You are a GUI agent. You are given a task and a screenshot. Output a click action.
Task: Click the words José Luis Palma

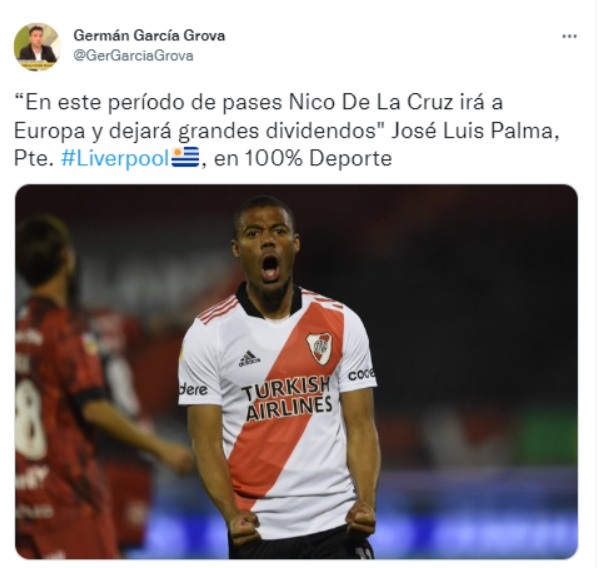coord(475,131)
